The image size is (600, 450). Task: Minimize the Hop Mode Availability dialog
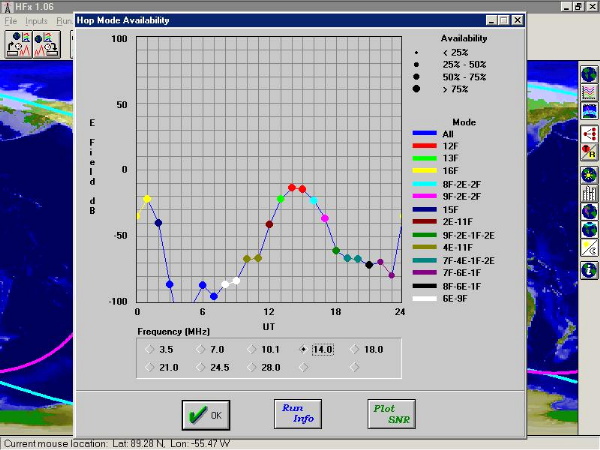[x=492, y=20]
